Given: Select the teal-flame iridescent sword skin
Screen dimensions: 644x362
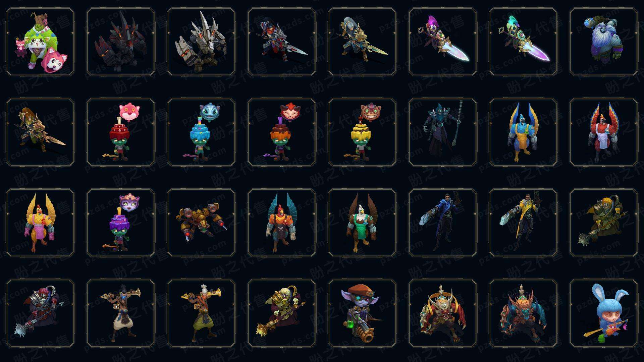Looking at the screenshot, I should point(523,42).
